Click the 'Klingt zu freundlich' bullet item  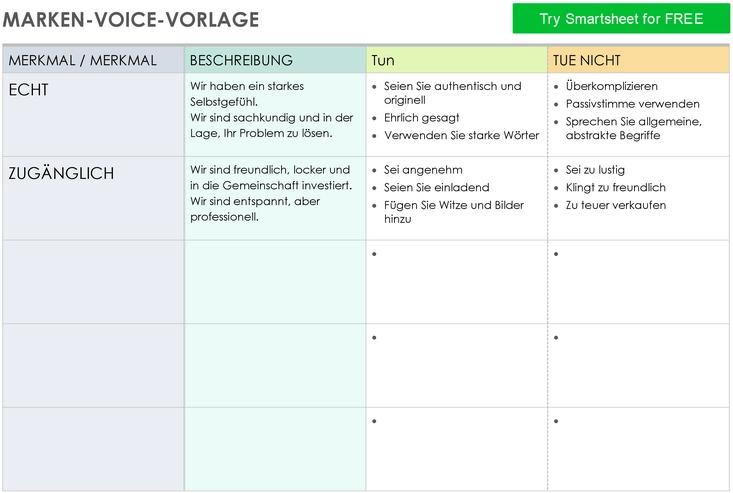616,187
